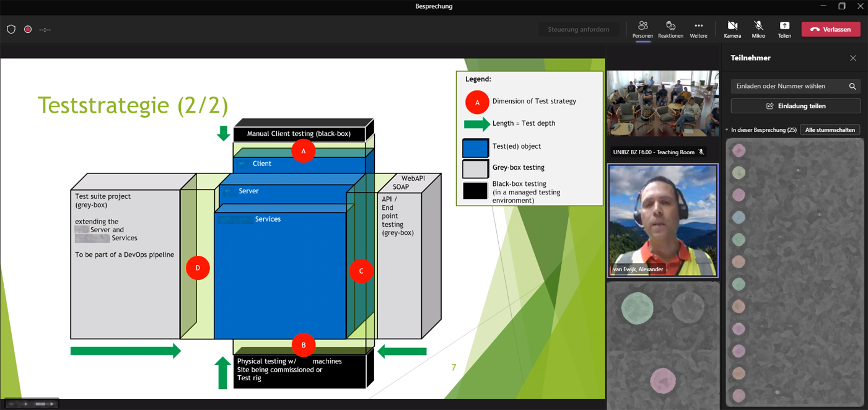Click the Teilen share screen icon
The image size is (868, 410).
[x=784, y=29]
